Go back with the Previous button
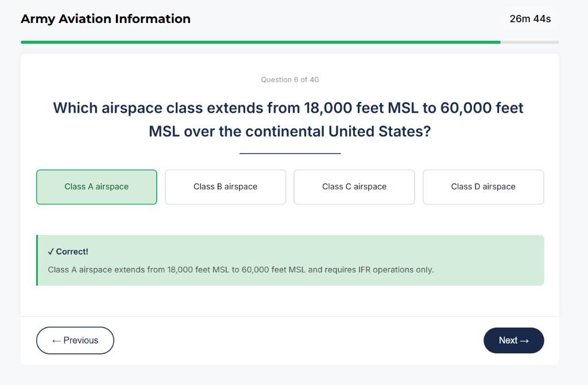Image resolution: width=588 pixels, height=385 pixels. point(75,340)
